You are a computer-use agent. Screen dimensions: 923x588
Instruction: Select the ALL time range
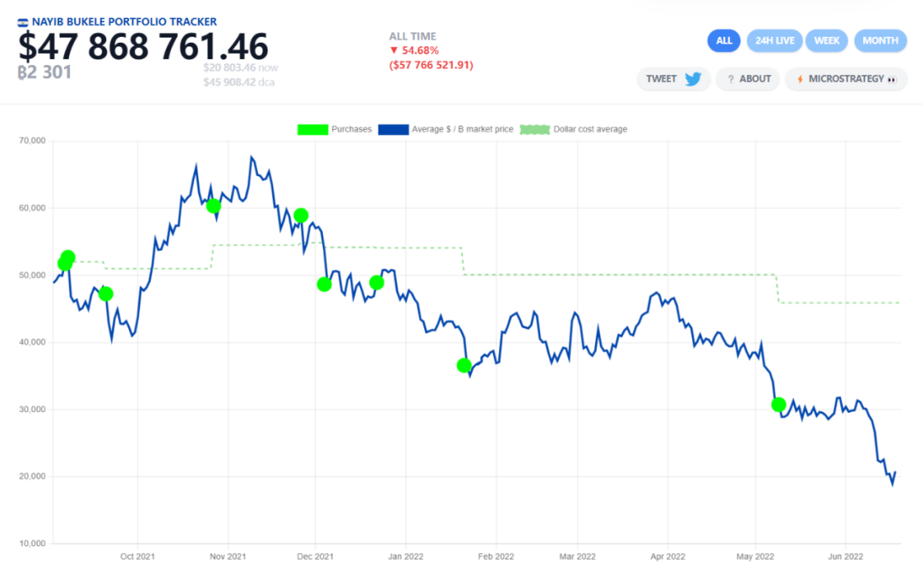click(x=724, y=40)
